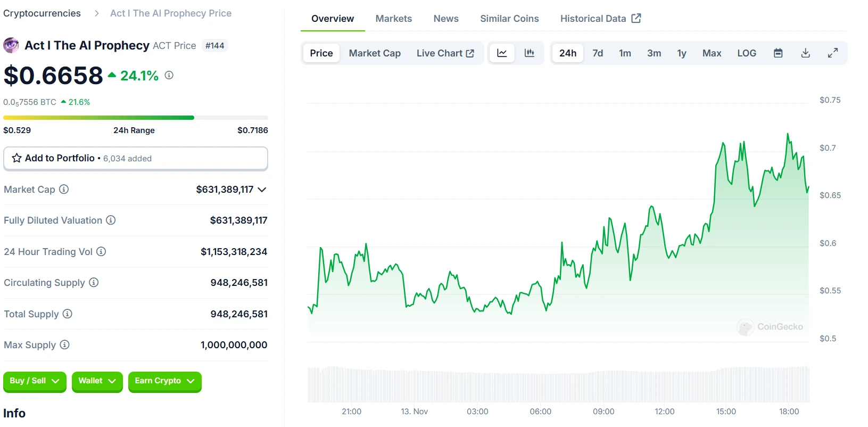Open the Buy / Sell dropdown

[x=35, y=381]
